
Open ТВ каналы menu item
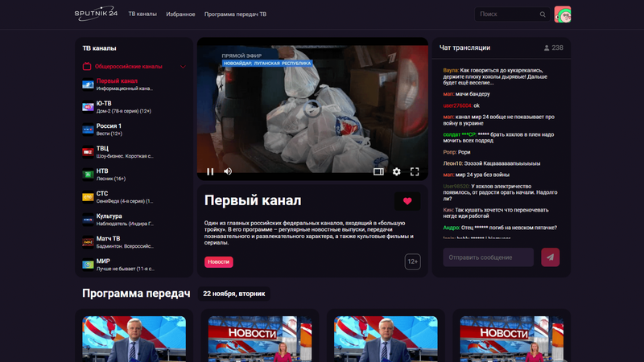pyautogui.click(x=142, y=14)
